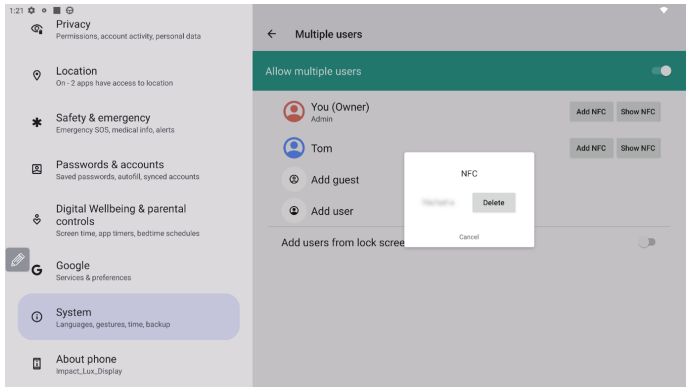Click Tom's blue avatar icon
690x391 pixels.
coord(294,148)
